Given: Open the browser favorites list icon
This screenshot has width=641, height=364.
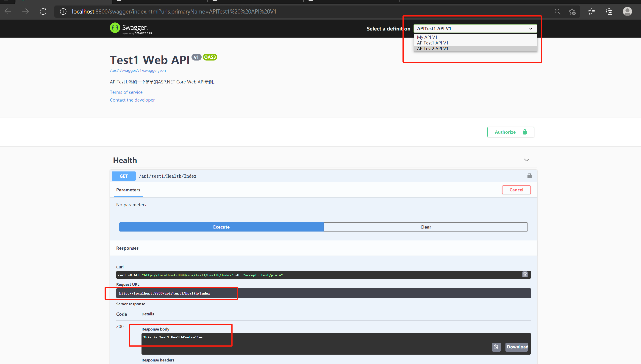Looking at the screenshot, I should coord(591,11).
